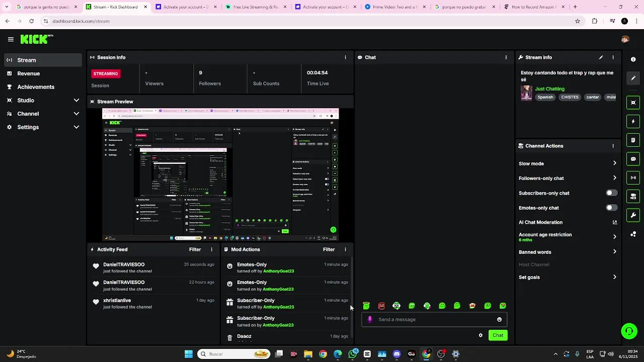Switch to Stream - Kick Dashboard browser tab

[x=117, y=7]
